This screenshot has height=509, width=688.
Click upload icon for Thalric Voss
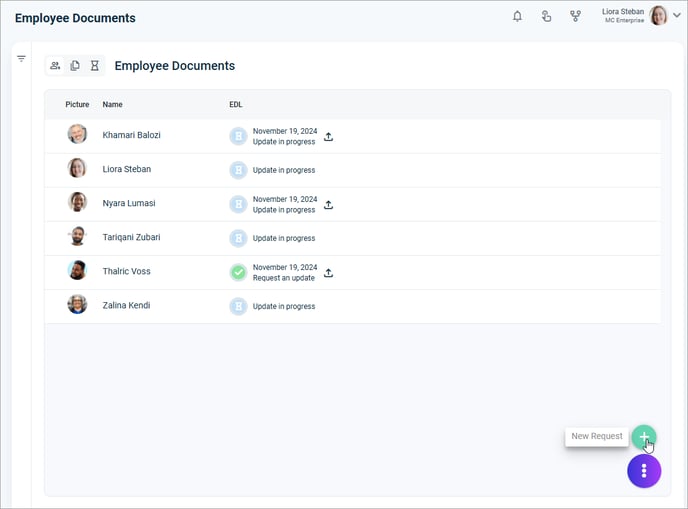tap(328, 273)
